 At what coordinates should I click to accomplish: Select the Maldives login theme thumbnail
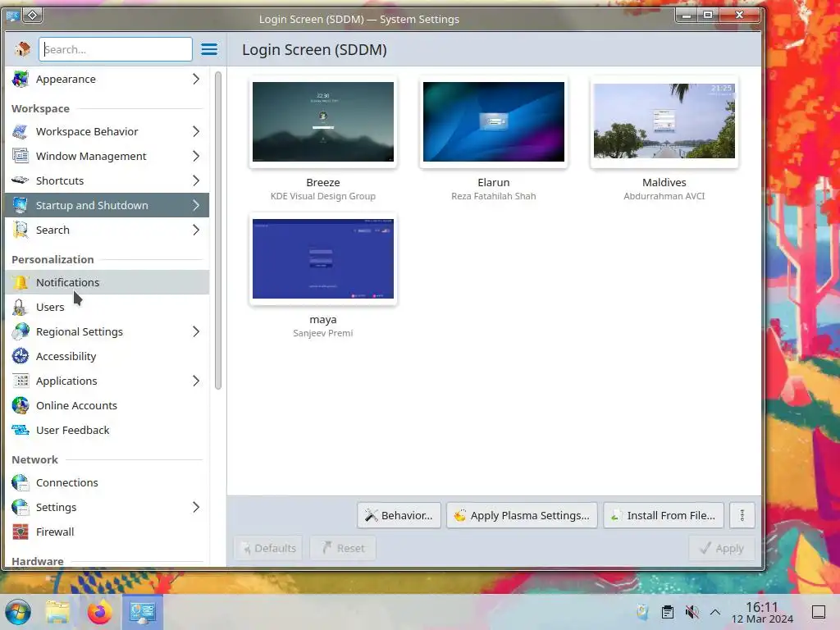(664, 121)
